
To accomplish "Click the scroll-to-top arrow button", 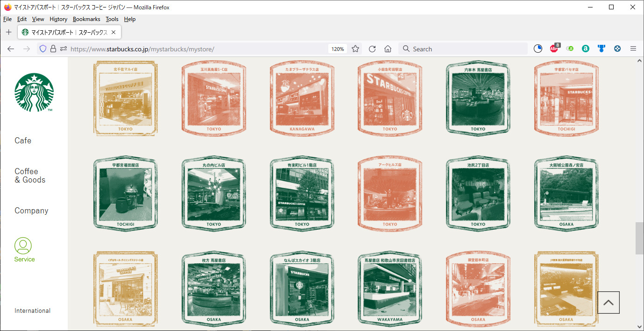I will pyautogui.click(x=608, y=303).
